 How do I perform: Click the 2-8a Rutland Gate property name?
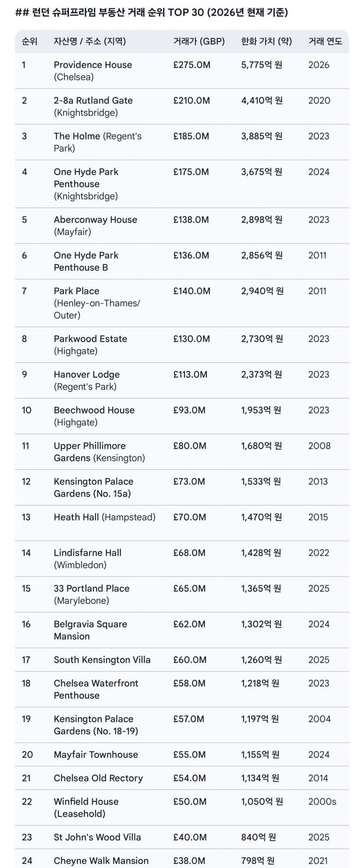[93, 101]
